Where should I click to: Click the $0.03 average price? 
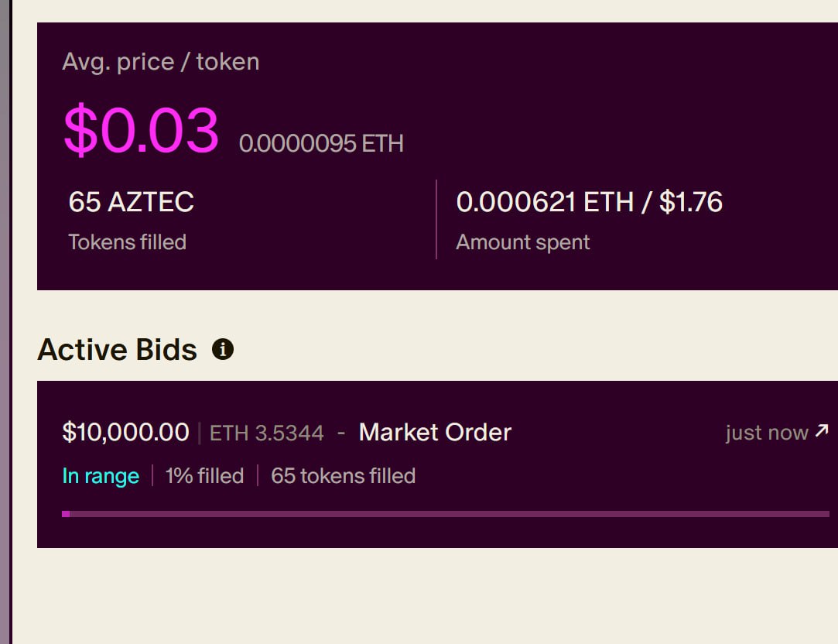pyautogui.click(x=141, y=130)
